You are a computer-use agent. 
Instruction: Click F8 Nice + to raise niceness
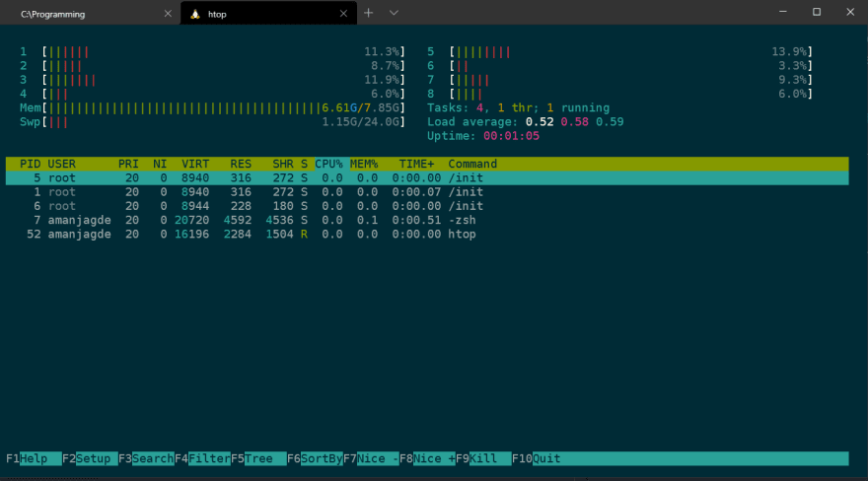[427, 458]
